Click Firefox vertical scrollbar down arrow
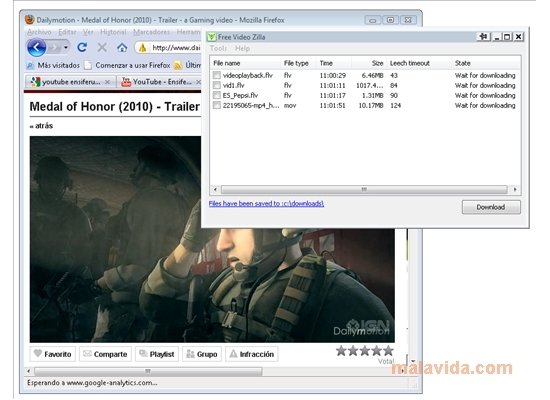Viewport: 550px width, 400px height. (x=413, y=361)
